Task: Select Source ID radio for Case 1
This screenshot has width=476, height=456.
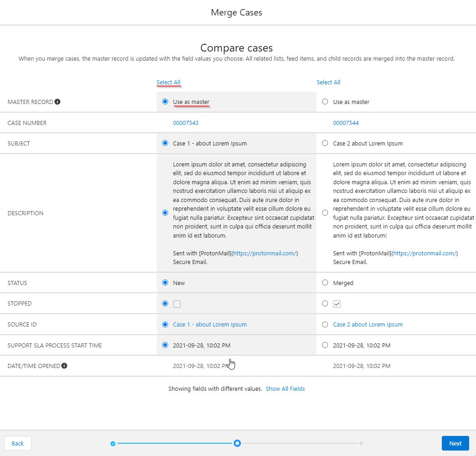Action: coord(165,324)
